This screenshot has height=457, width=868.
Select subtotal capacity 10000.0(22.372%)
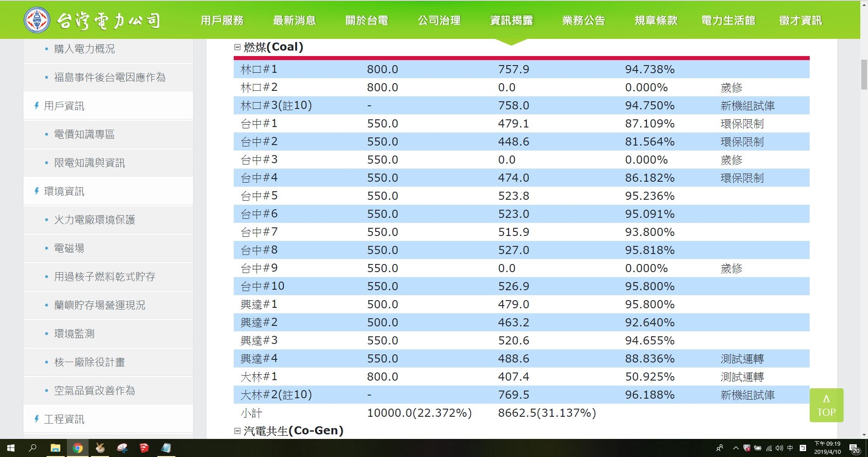coord(419,413)
